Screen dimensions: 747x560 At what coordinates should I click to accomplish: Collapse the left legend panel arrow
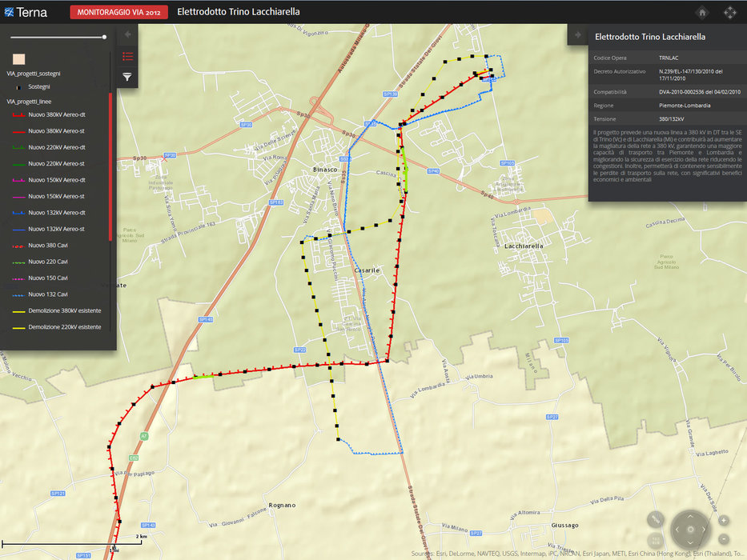pos(127,34)
